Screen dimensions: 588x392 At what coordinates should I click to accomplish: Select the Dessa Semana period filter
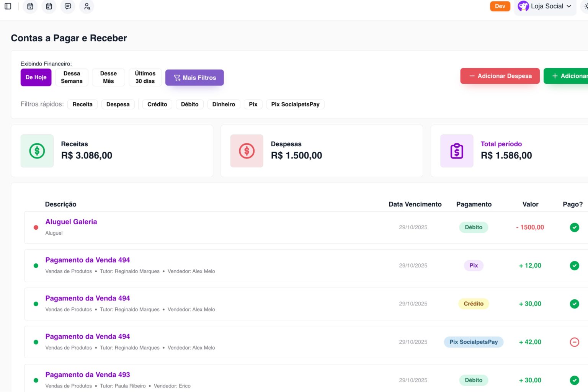pos(72,77)
